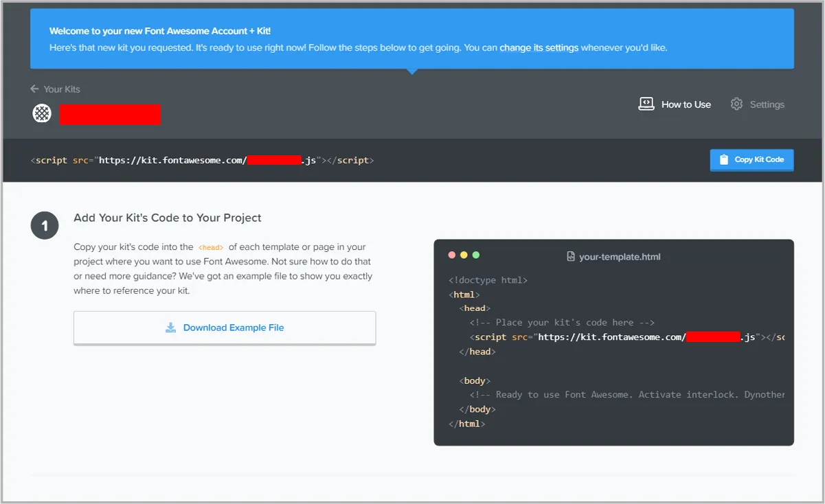Click the How to Use laptop icon

646,104
